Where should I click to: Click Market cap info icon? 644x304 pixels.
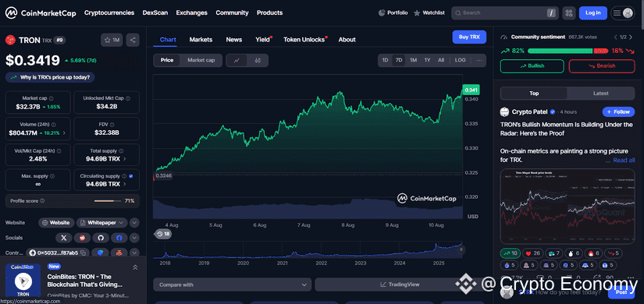[x=51, y=98]
